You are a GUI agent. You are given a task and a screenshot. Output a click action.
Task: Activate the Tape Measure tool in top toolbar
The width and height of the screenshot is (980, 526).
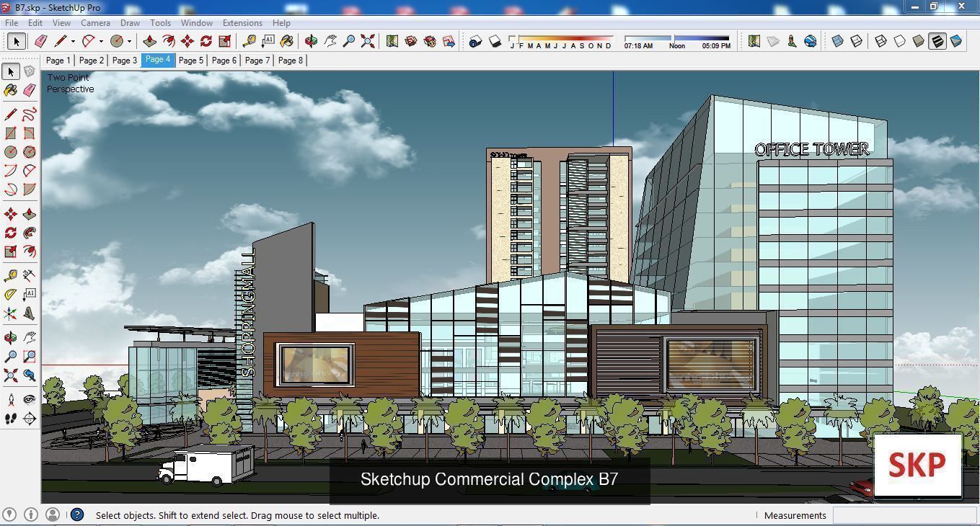click(250, 41)
